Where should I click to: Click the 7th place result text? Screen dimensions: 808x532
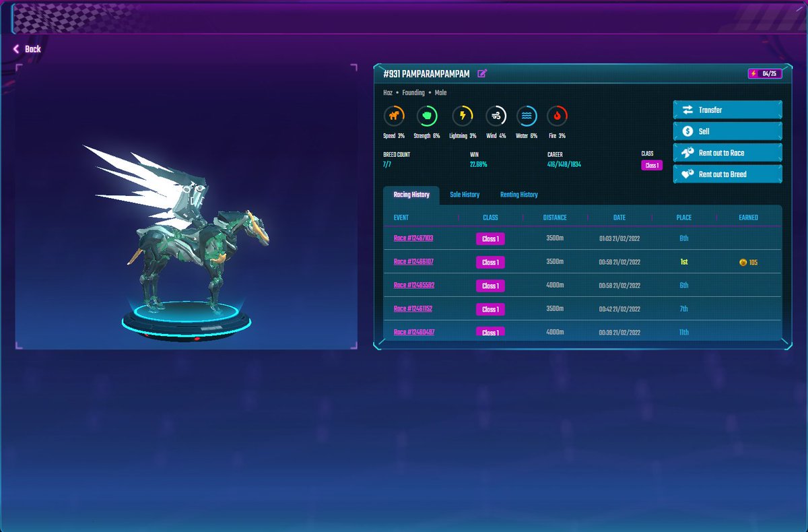point(684,309)
